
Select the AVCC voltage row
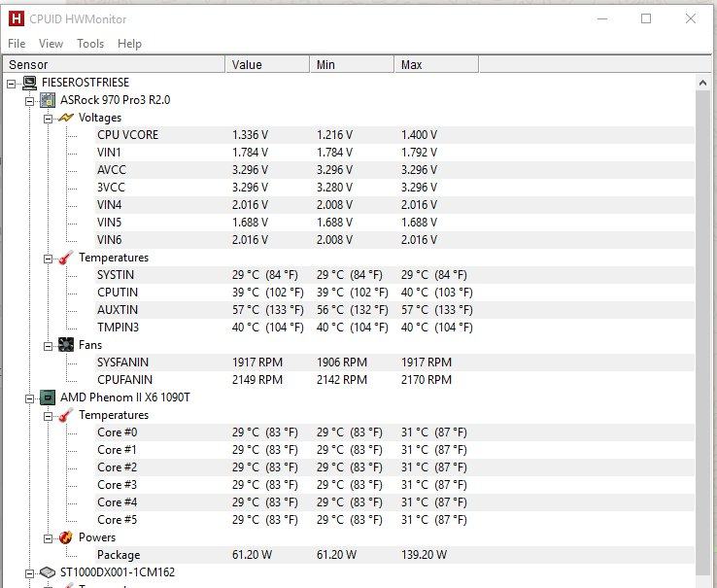coord(394,170)
